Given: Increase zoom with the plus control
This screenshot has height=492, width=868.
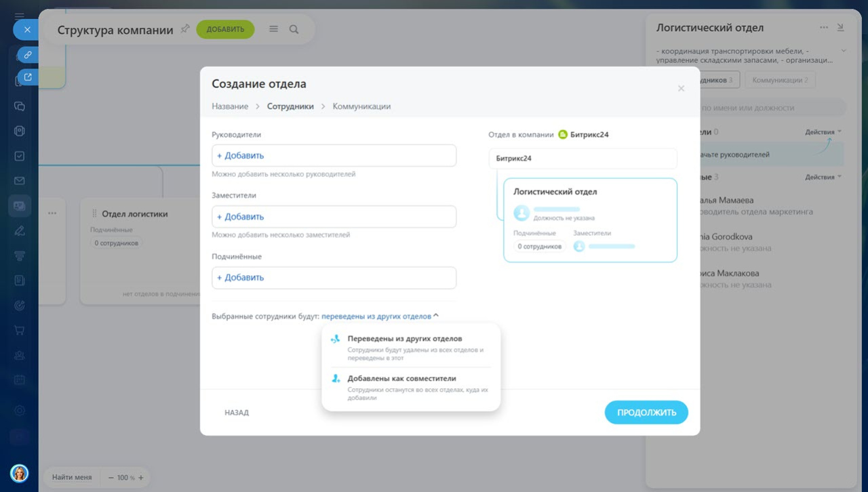Looking at the screenshot, I should click(141, 478).
